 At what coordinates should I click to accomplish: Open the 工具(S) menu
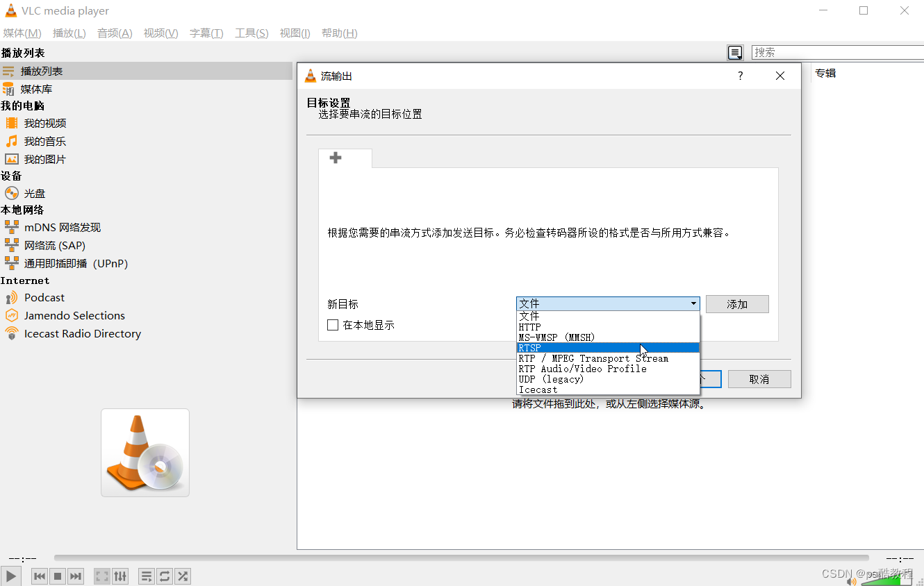pyautogui.click(x=251, y=33)
